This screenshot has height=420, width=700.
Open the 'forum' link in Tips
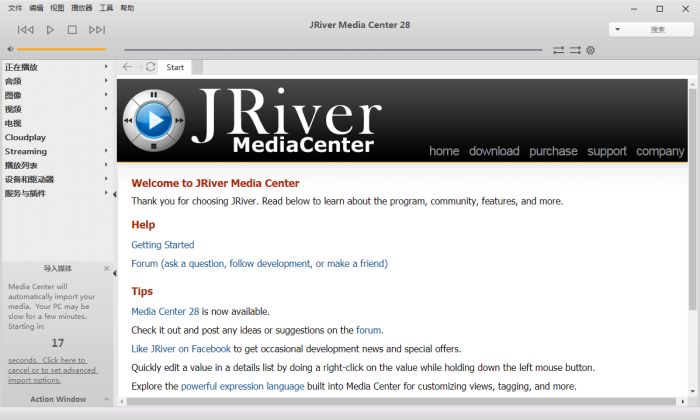pos(369,330)
